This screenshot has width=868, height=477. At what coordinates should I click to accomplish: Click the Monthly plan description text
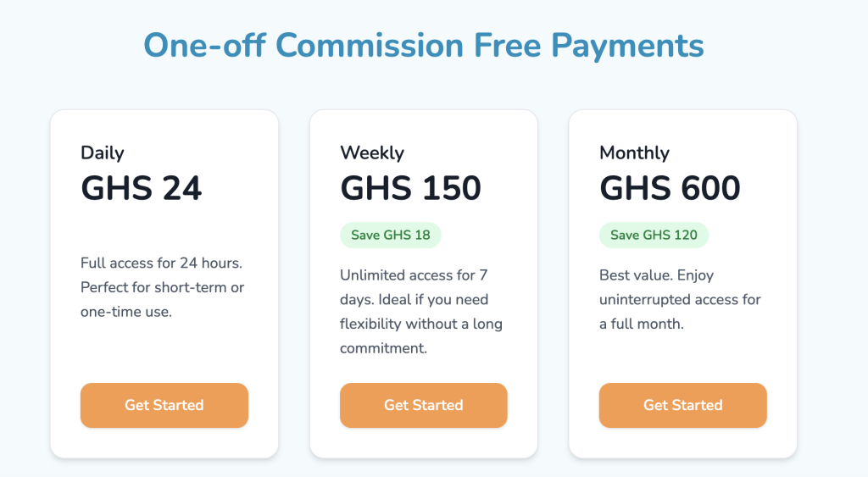coord(680,300)
